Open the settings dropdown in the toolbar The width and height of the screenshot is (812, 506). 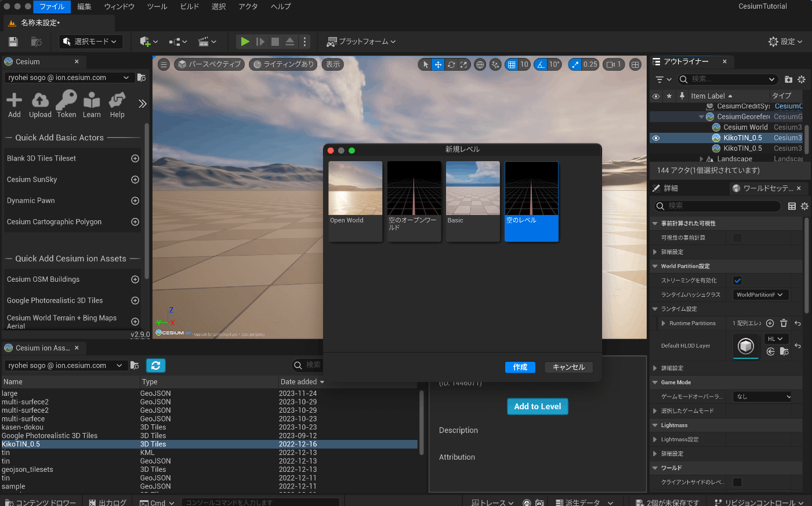tap(785, 42)
